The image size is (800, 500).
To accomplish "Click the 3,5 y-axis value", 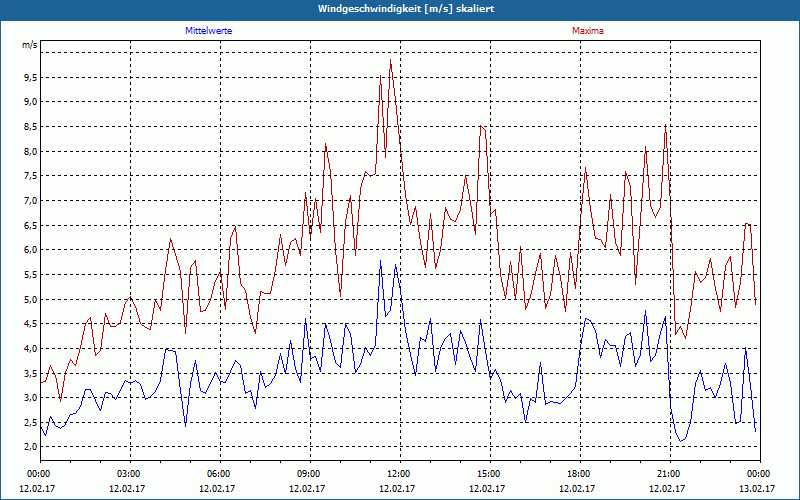I will 30,373.
